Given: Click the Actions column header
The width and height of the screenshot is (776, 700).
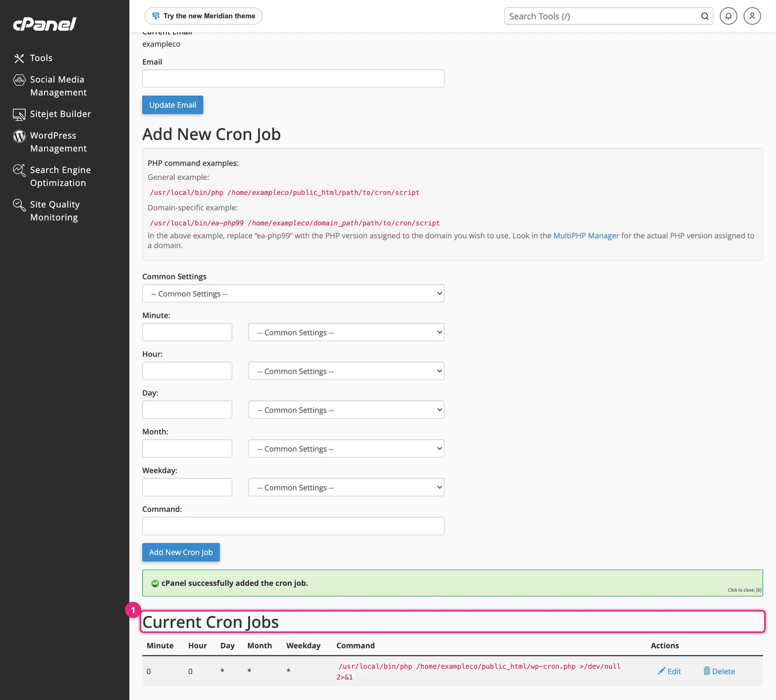Looking at the screenshot, I should [x=664, y=646].
